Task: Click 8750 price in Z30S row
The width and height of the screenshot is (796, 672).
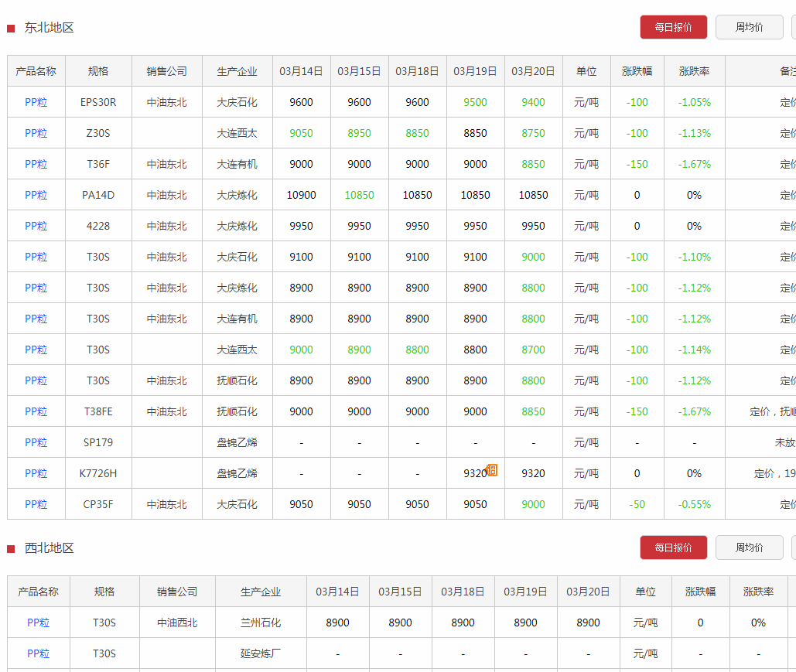Action: click(534, 133)
